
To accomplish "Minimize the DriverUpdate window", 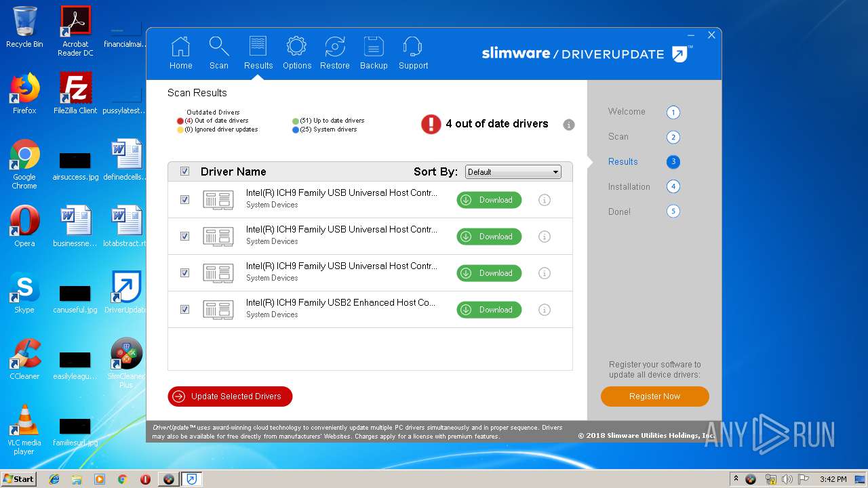I will click(x=691, y=35).
